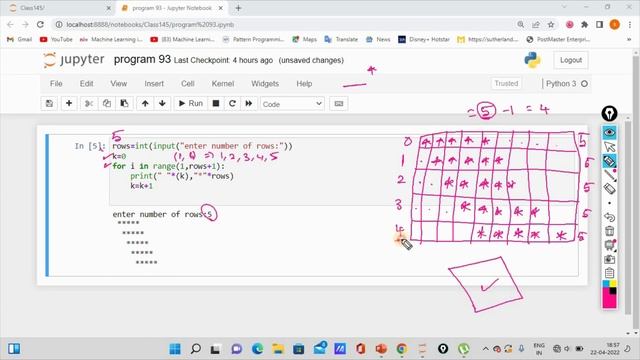Open the Windows Start menu
The height and width of the screenshot is (360, 640).
click(175, 349)
